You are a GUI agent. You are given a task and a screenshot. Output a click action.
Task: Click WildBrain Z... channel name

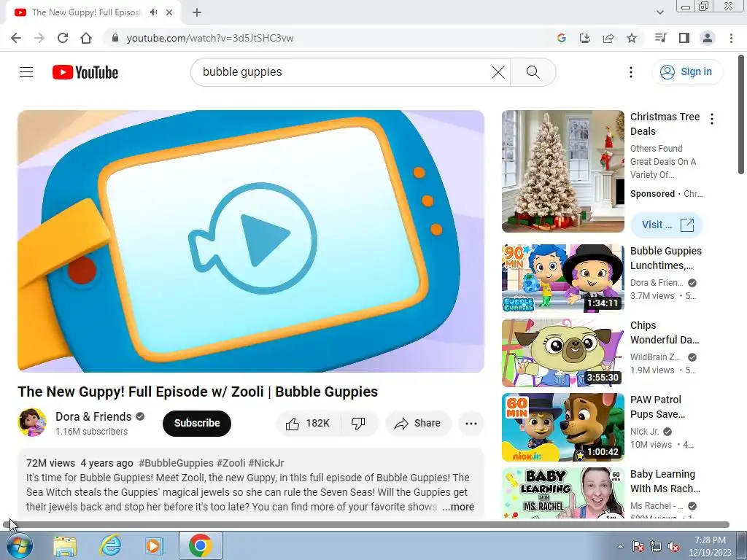click(655, 357)
